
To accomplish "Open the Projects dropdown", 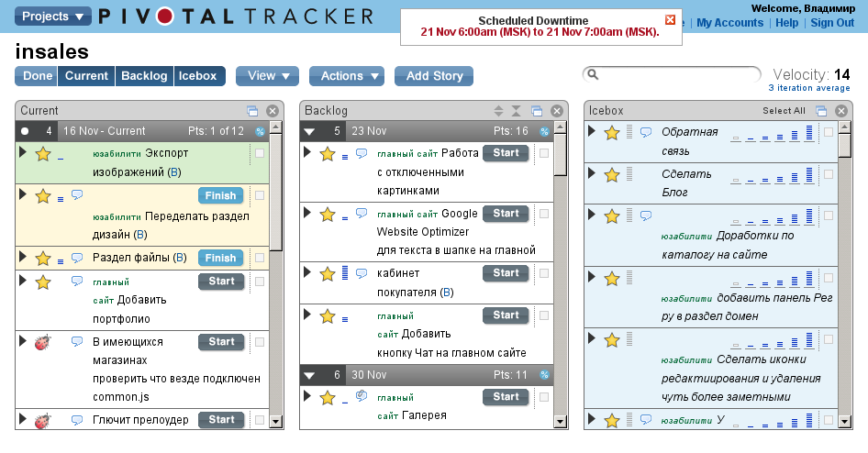I will point(52,16).
